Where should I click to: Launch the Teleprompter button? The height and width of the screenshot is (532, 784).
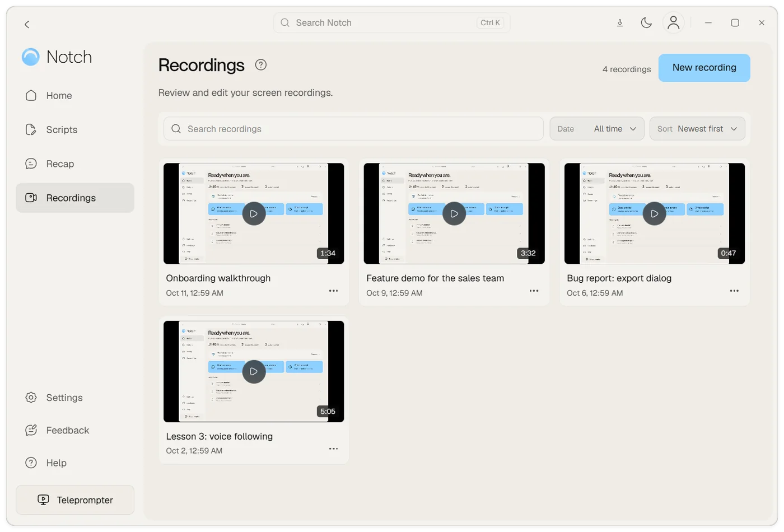coord(75,500)
